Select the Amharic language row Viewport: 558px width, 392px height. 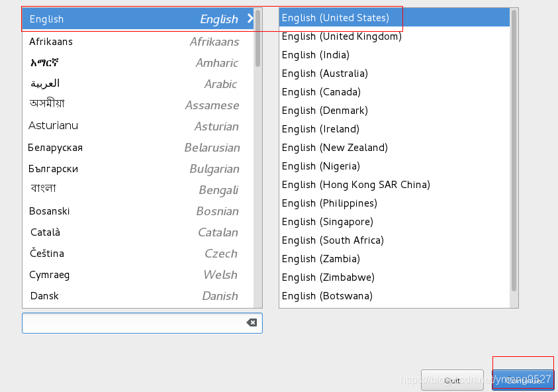[x=138, y=63]
